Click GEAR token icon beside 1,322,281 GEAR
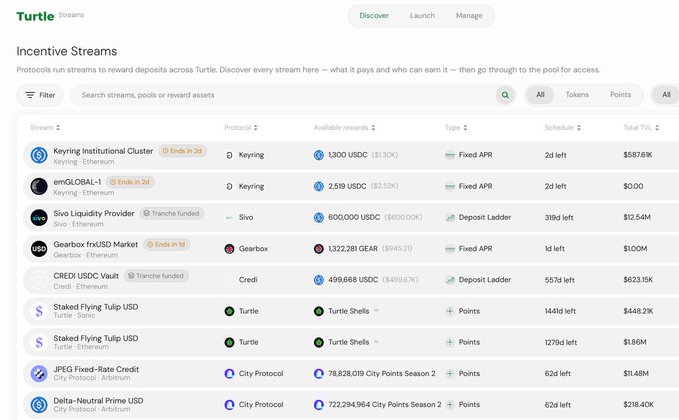 point(319,249)
